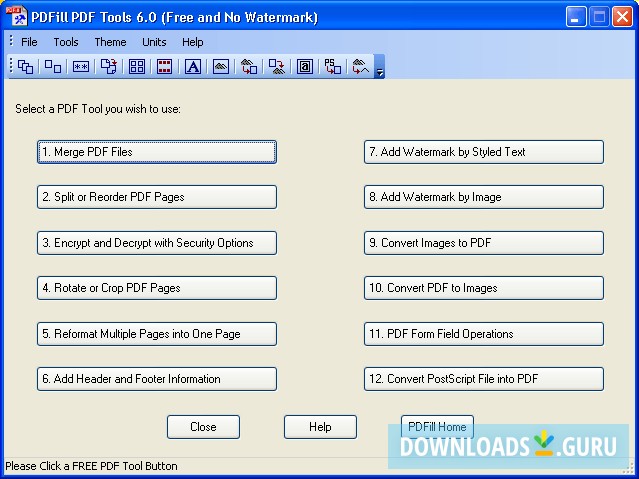Pick 6. Add Header and Footer Information
Screen dimensions: 639x479
point(157,379)
